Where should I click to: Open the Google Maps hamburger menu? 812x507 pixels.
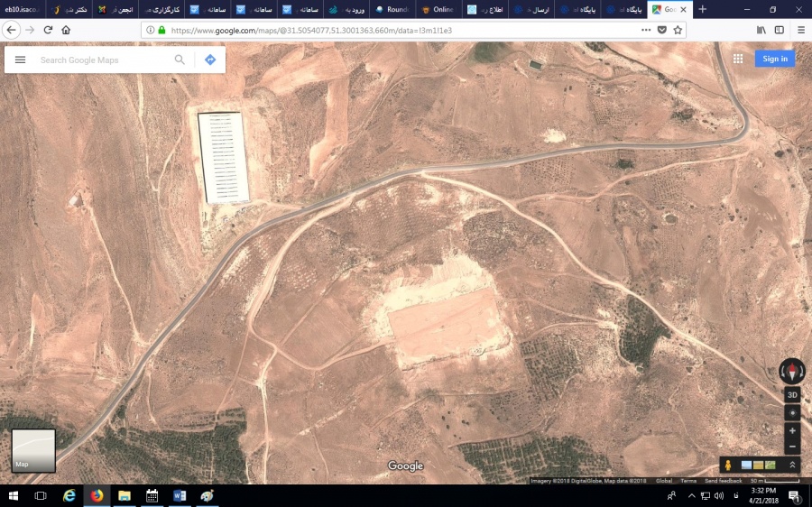tap(20, 60)
